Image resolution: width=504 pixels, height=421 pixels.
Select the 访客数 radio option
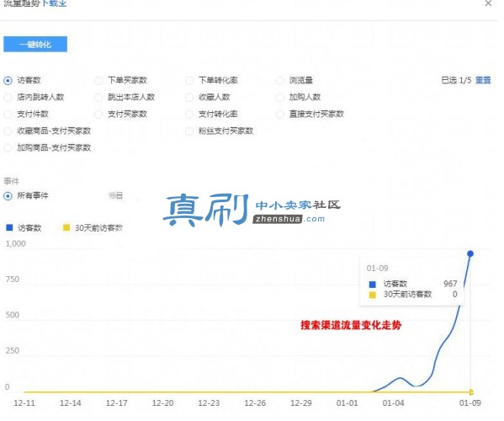[8, 80]
